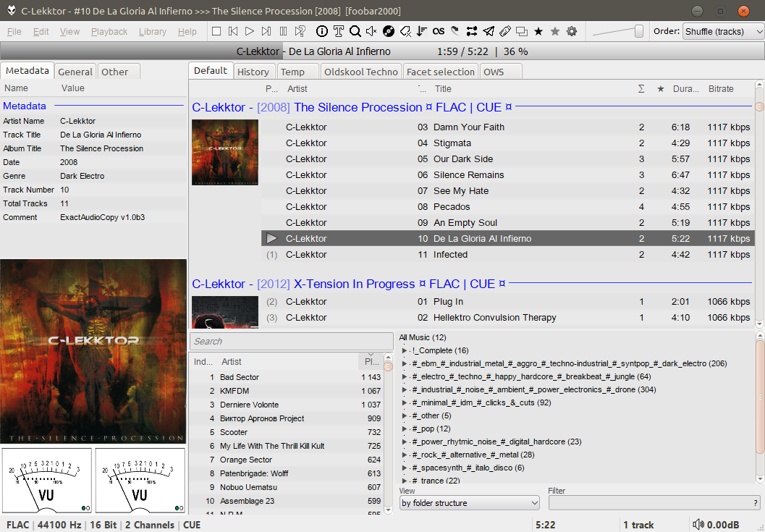The image size is (765, 532).
Task: Open the Order playback mode dropdown
Action: (723, 31)
